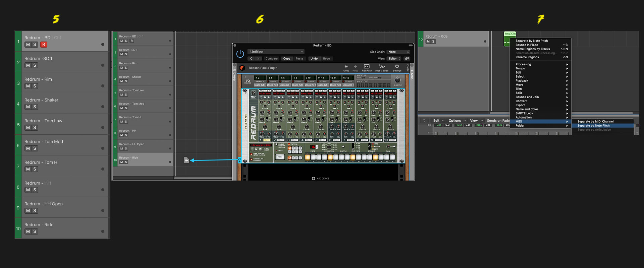This screenshot has height=268, width=644.
Task: Expand the Processing submenu
Action: [x=541, y=64]
